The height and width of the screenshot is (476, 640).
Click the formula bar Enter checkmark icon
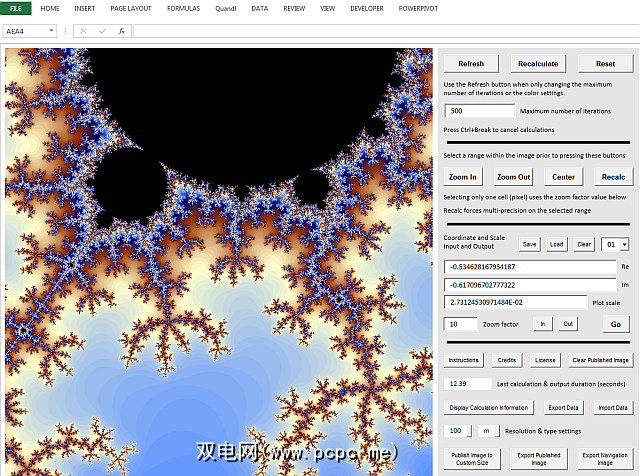(x=102, y=31)
